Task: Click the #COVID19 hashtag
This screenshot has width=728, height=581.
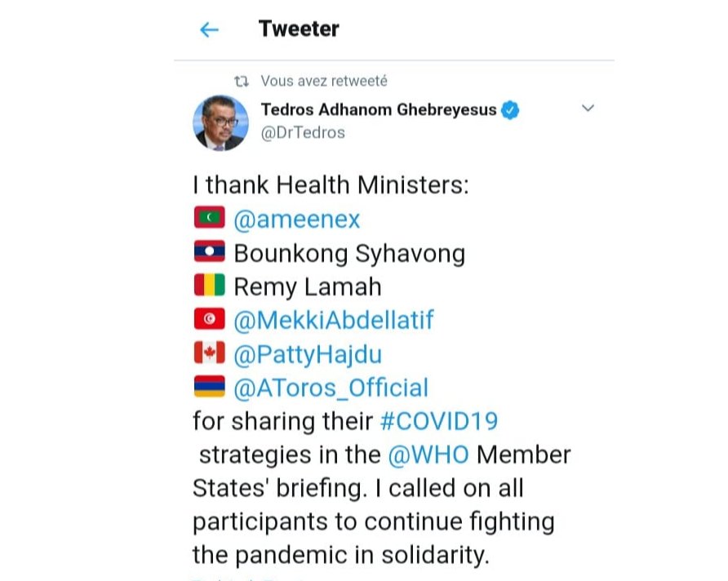Action: (x=439, y=421)
